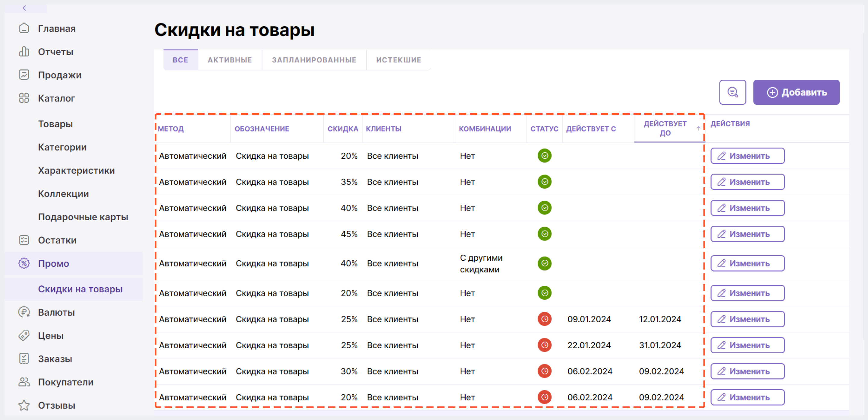Click red clock status for 12.01.2024 row

(x=544, y=319)
